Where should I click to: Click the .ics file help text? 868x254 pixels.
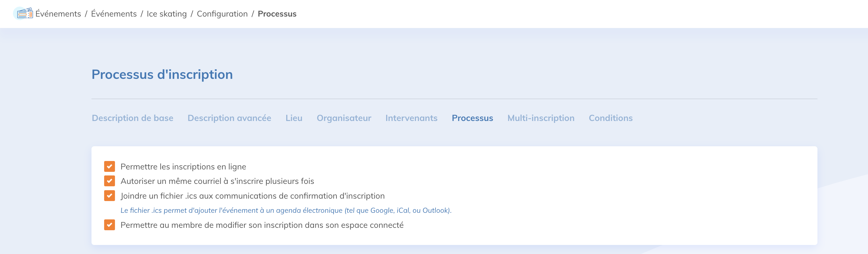(x=286, y=211)
